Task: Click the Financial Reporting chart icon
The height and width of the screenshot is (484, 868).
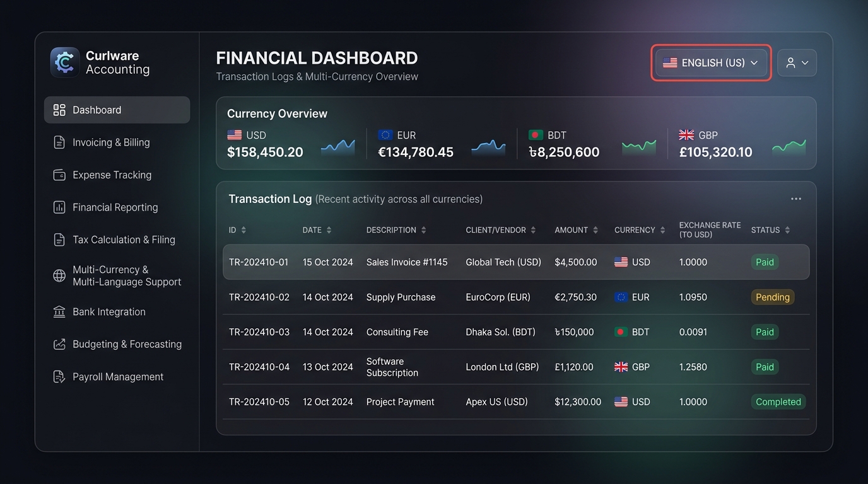Action: coord(59,207)
